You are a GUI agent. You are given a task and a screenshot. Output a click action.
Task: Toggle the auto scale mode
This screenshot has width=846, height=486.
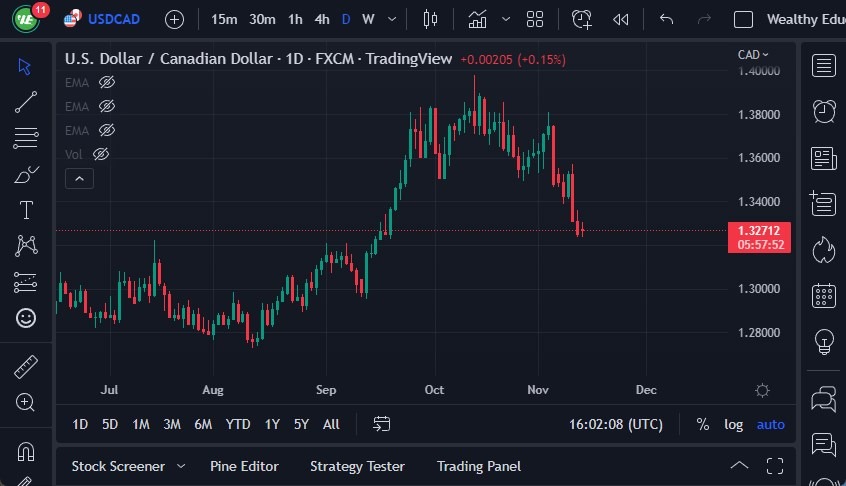click(770, 425)
